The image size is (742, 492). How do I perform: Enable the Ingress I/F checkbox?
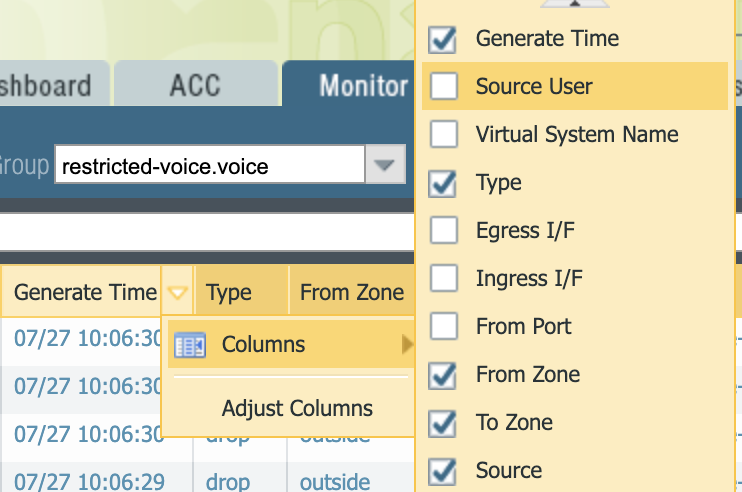click(x=444, y=278)
